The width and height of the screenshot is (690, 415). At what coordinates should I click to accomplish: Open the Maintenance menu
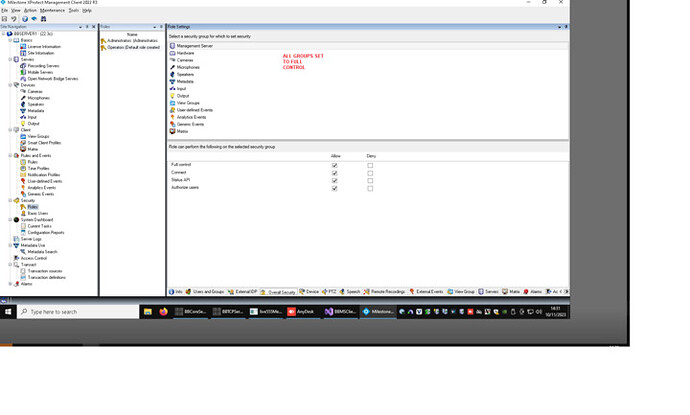(52, 10)
